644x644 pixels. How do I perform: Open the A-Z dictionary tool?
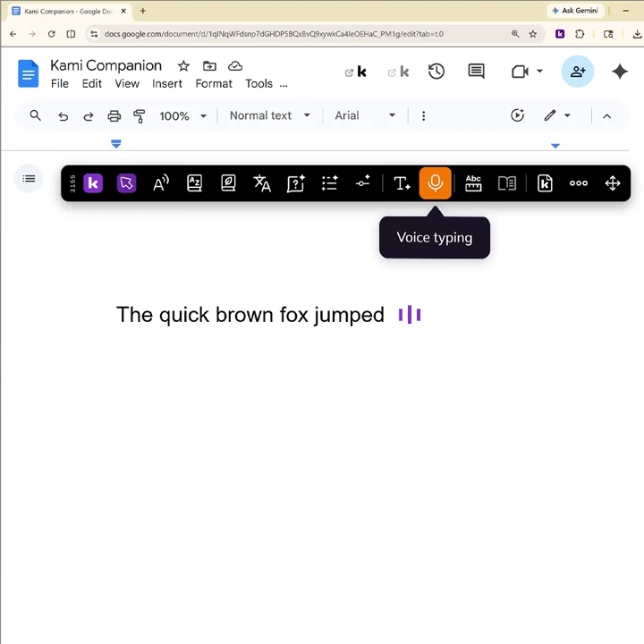(x=194, y=183)
